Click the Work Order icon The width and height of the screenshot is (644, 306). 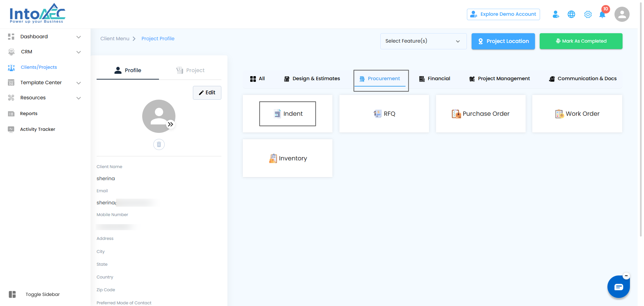(x=559, y=114)
